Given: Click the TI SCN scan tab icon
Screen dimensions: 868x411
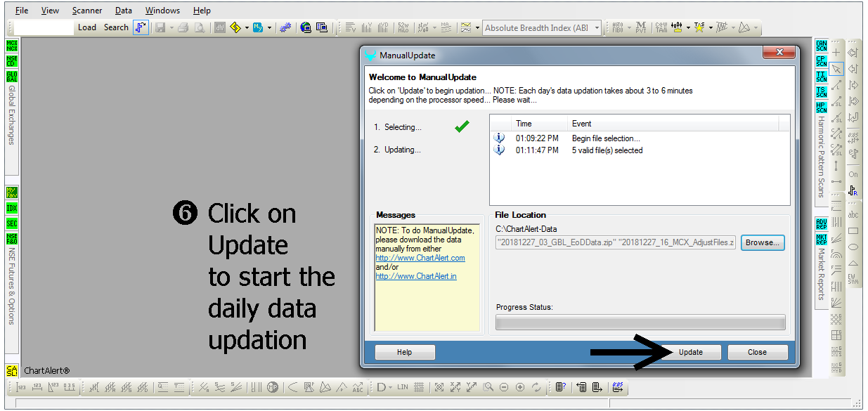Looking at the screenshot, I should 821,76.
